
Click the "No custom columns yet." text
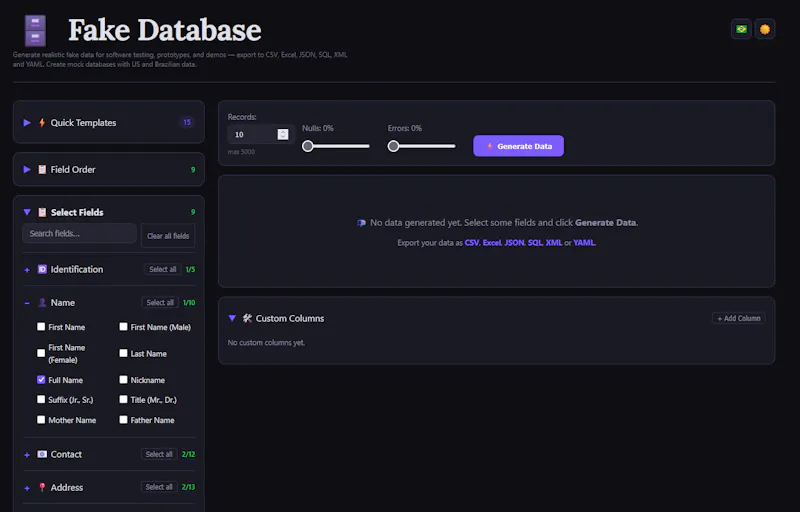(x=266, y=343)
